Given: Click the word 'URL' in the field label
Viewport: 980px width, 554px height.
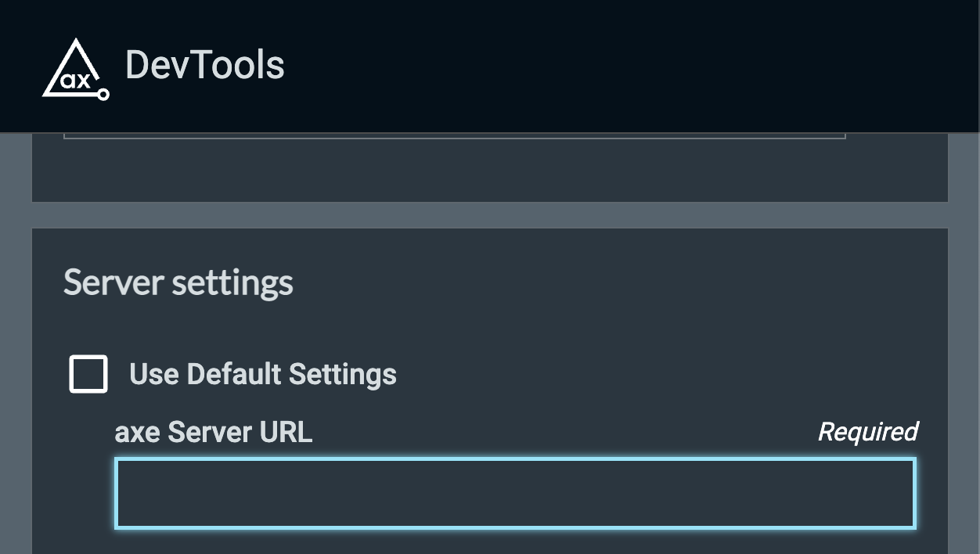Looking at the screenshot, I should point(285,432).
